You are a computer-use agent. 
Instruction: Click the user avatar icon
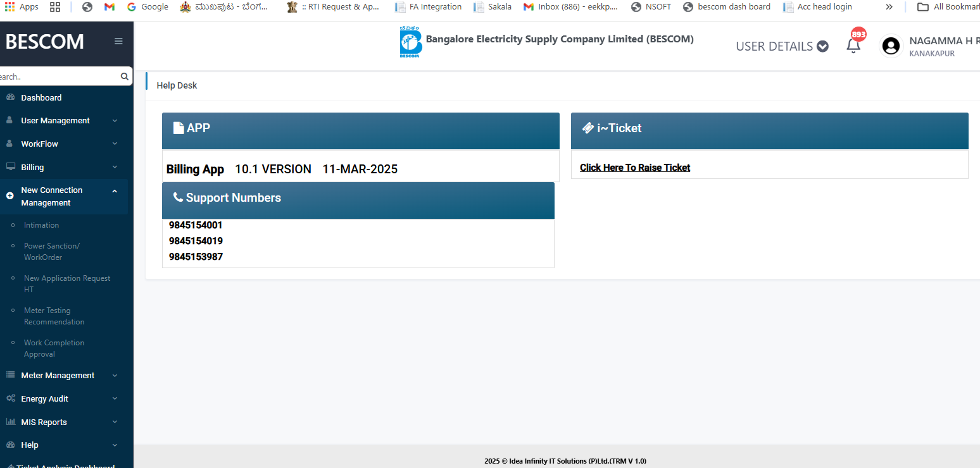coord(891,46)
